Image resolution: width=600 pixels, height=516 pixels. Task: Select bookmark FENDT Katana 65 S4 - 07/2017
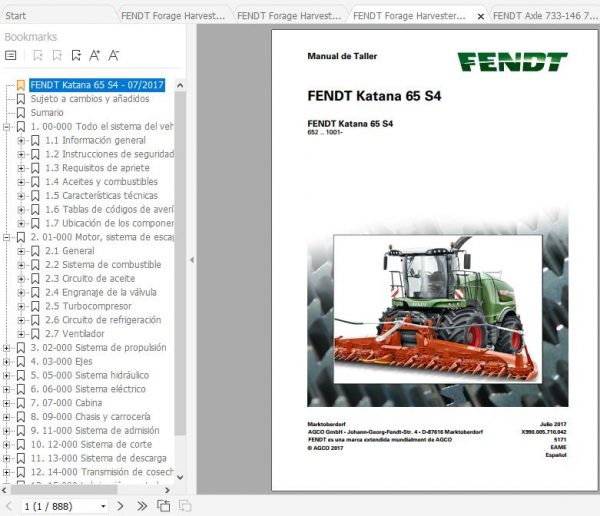point(97,85)
